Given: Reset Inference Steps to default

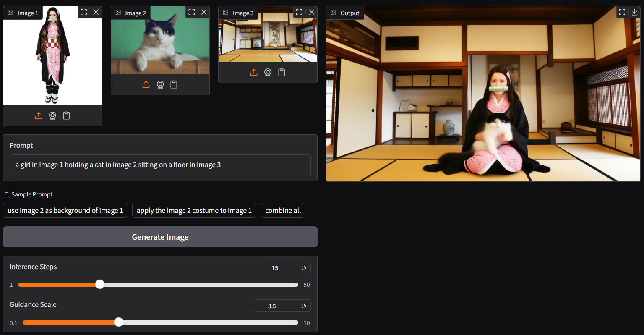Looking at the screenshot, I should point(304,268).
